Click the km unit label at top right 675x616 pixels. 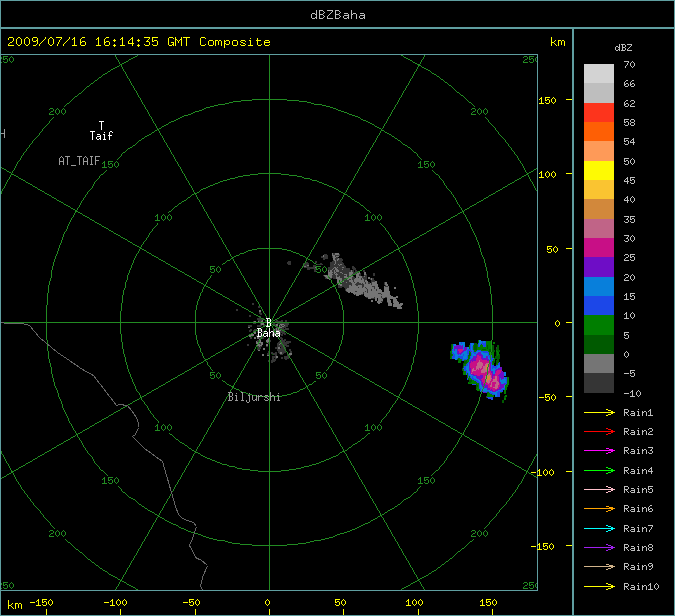tap(557, 42)
